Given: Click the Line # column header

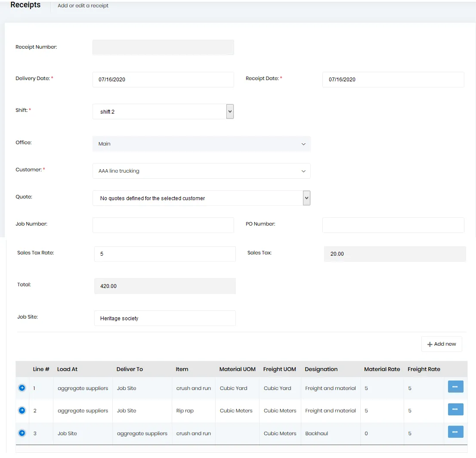Looking at the screenshot, I should pos(41,369).
